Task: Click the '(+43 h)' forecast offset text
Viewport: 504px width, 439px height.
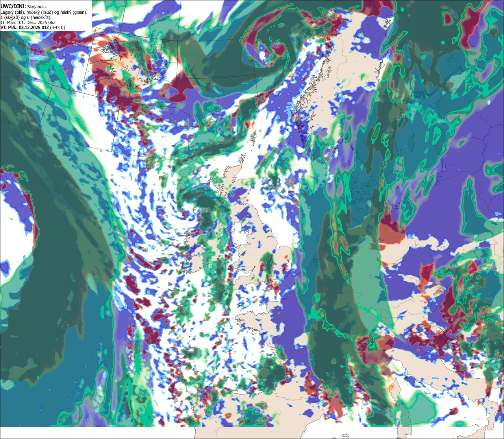Action: pyautogui.click(x=57, y=28)
